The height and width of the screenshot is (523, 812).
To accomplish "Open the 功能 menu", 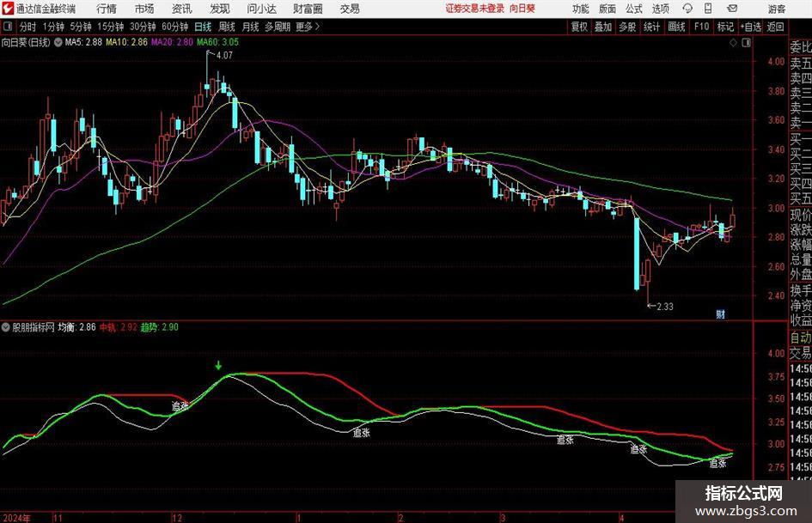I will tap(581, 9).
